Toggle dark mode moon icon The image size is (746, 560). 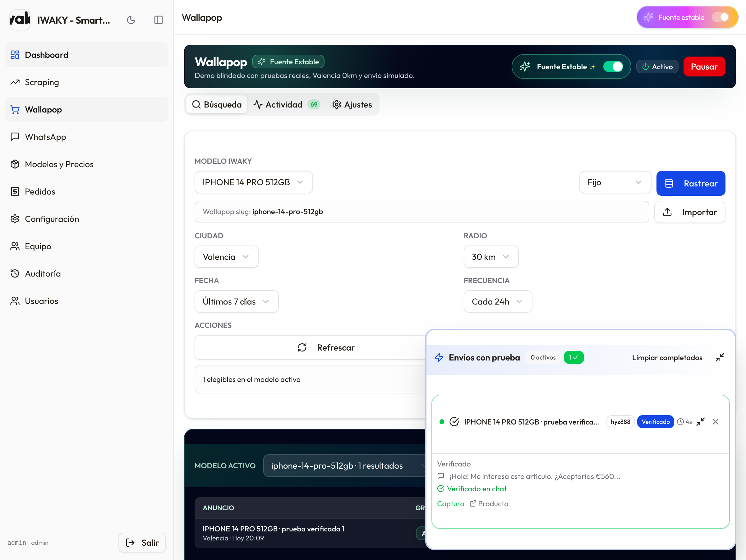coord(131,20)
